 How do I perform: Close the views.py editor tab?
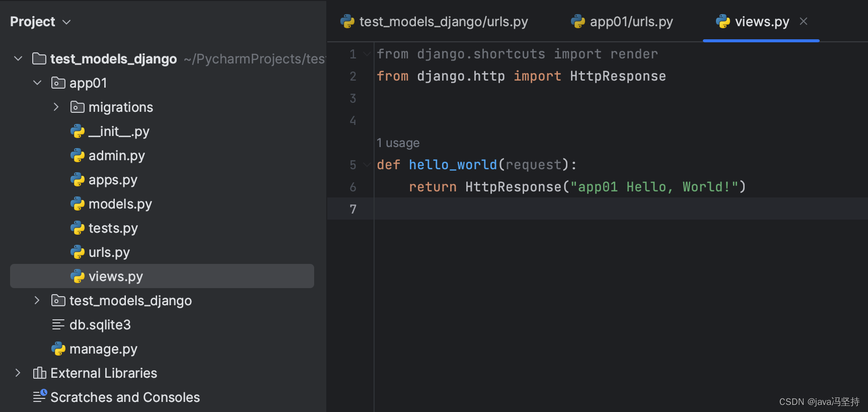[x=804, y=22]
